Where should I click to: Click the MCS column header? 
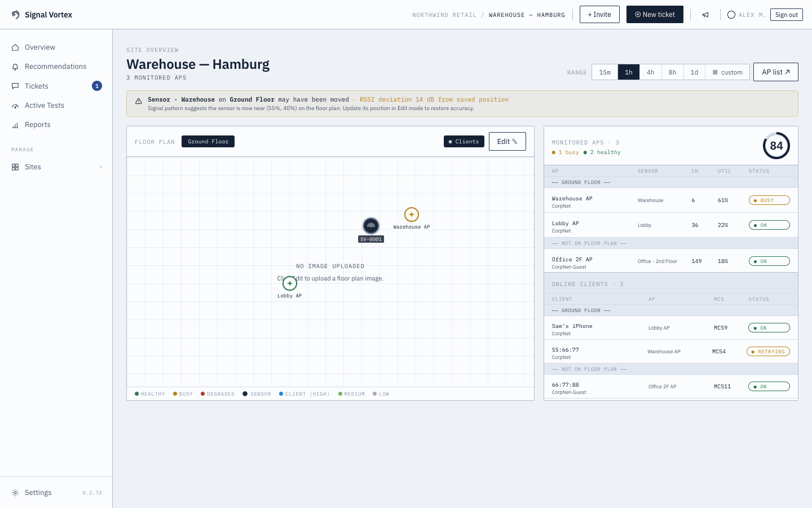[x=719, y=299]
